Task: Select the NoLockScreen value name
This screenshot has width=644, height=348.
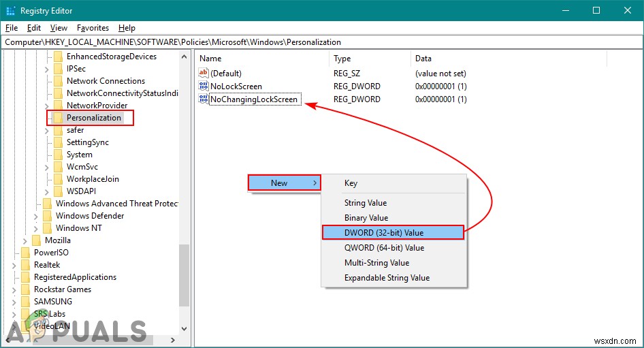Action: coord(236,86)
